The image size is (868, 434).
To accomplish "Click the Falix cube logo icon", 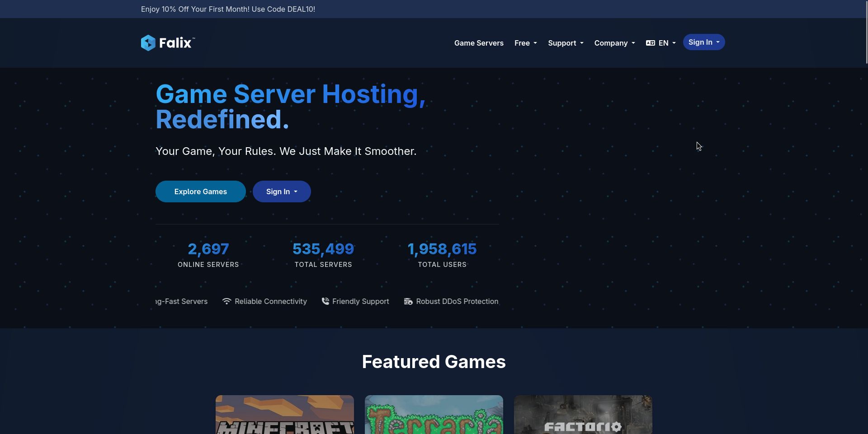I will (x=148, y=42).
